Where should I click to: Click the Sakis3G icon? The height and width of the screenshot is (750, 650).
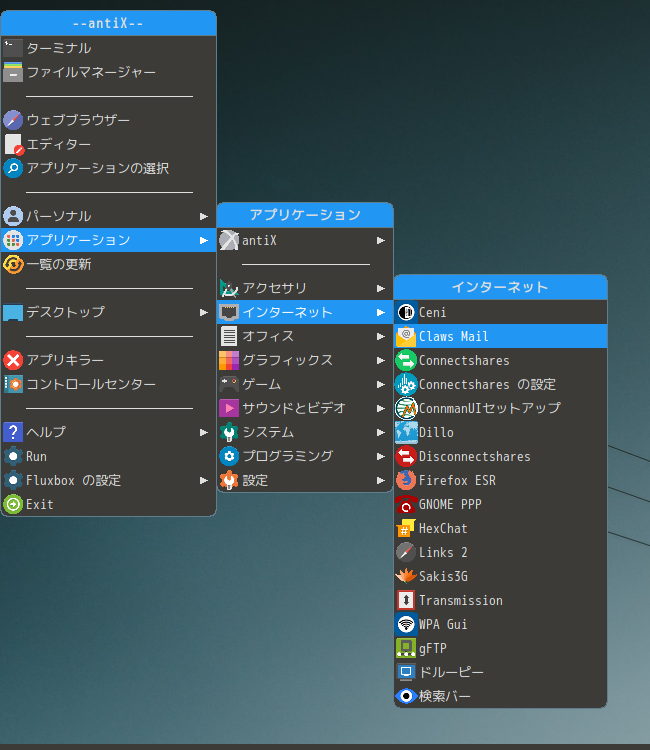406,576
